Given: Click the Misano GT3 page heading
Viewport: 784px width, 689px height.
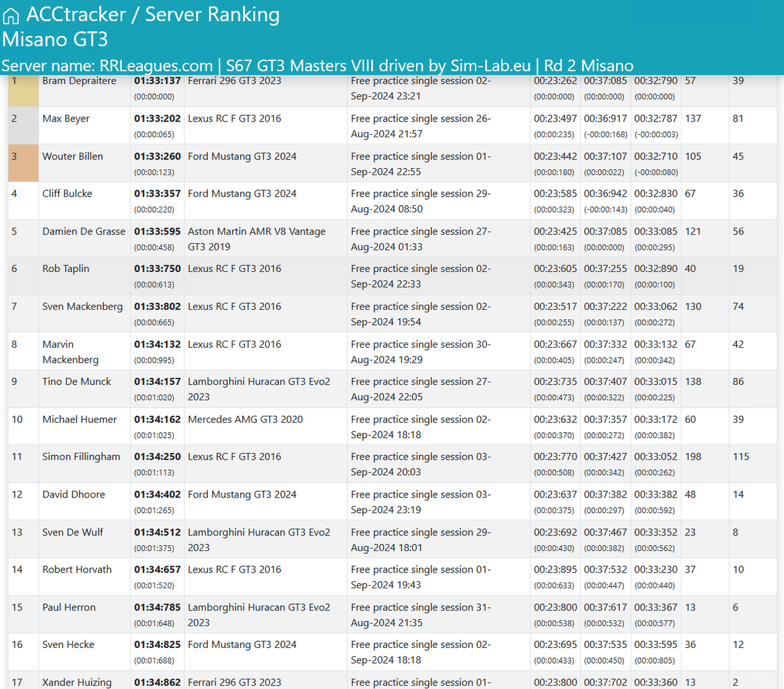Looking at the screenshot, I should [x=55, y=39].
